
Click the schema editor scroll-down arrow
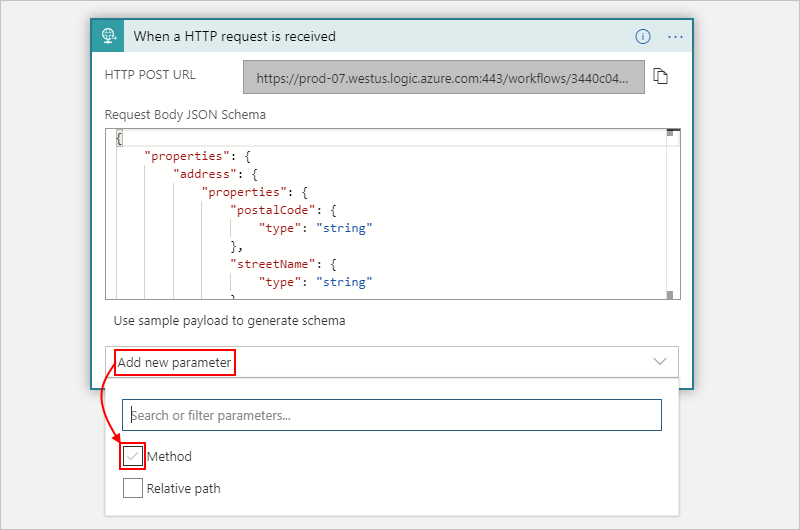672,293
